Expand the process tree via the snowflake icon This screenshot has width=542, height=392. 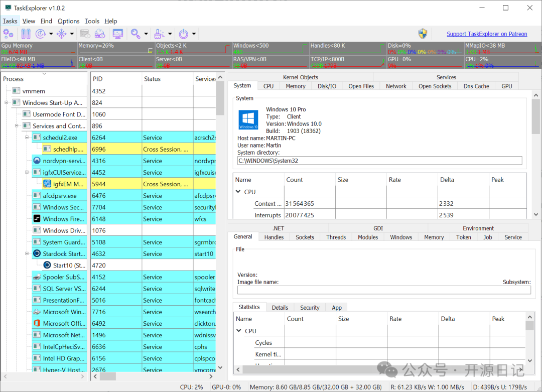(x=62, y=34)
